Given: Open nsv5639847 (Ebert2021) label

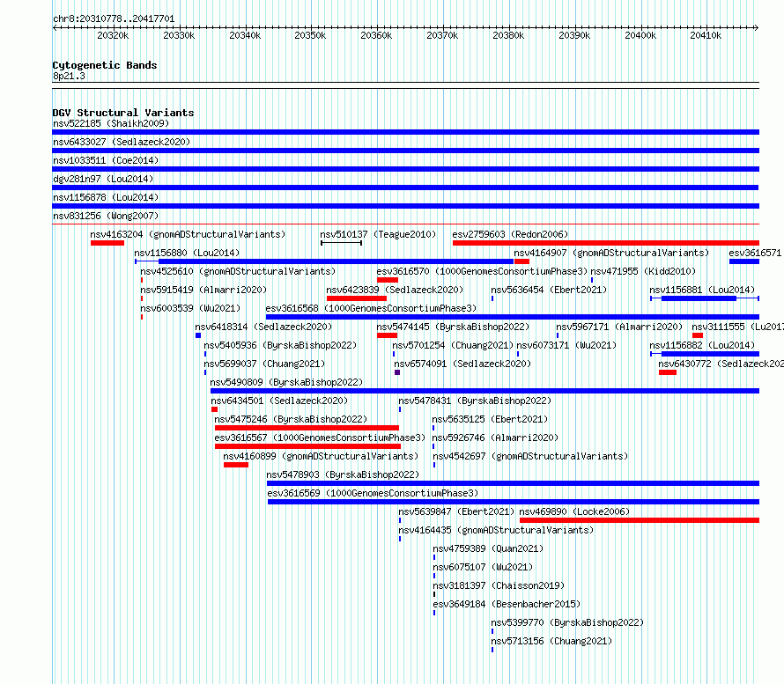Looking at the screenshot, I should click(456, 511).
